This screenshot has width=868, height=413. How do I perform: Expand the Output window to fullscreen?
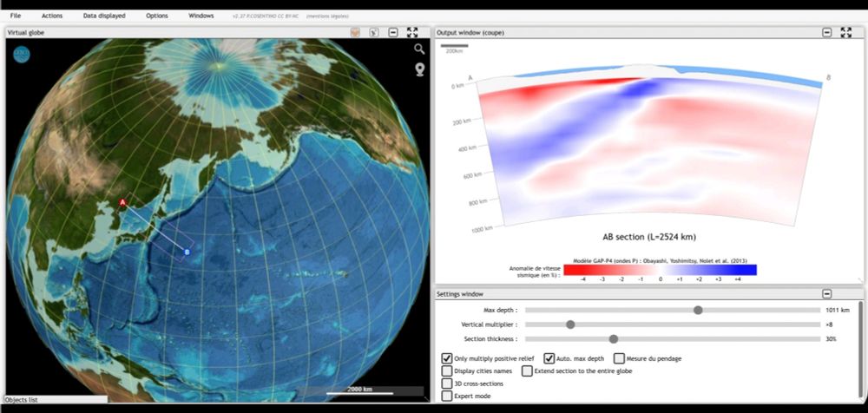point(845,33)
